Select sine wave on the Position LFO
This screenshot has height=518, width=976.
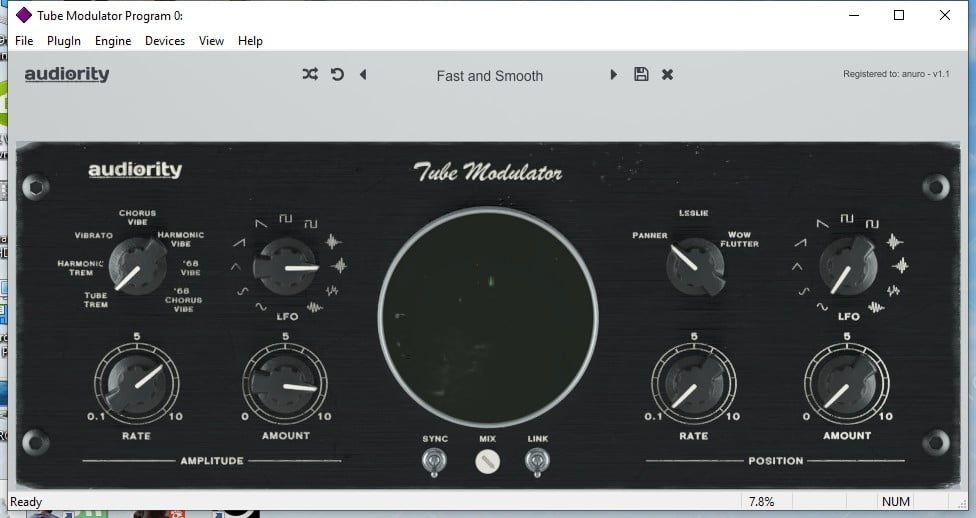coord(822,306)
